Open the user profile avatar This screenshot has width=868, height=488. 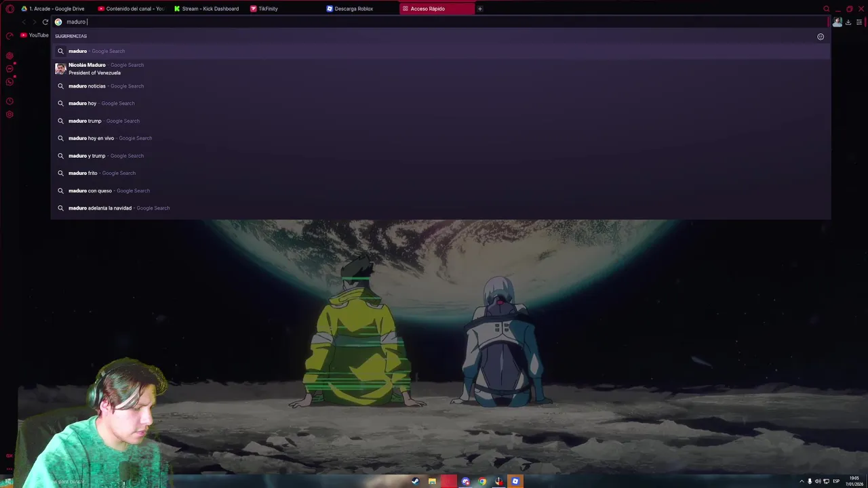point(837,22)
